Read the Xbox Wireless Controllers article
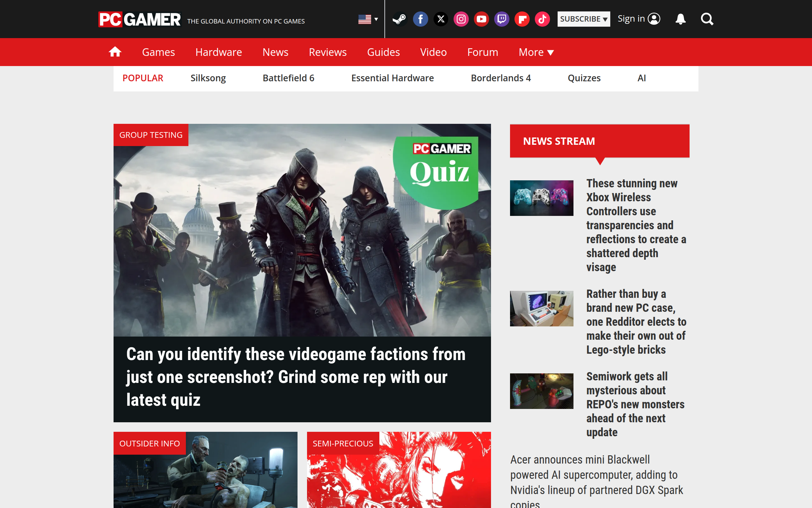The height and width of the screenshot is (508, 812). (636, 225)
